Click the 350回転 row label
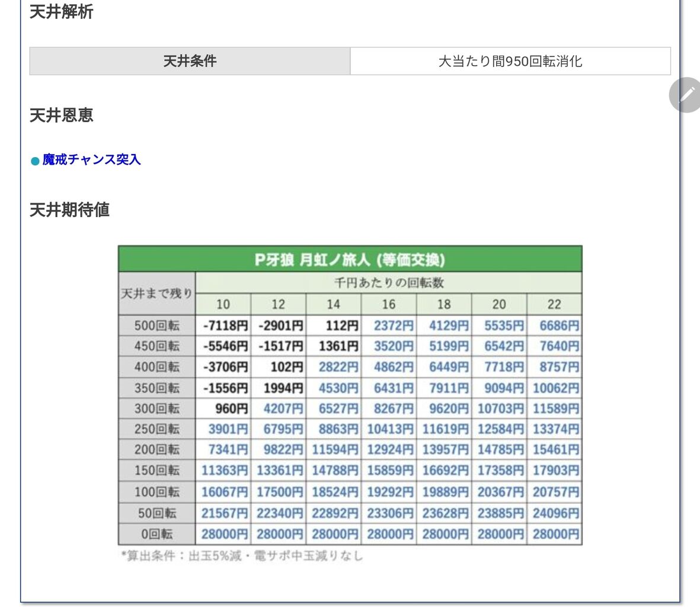Viewport: 700px width, 607px height. click(x=156, y=388)
